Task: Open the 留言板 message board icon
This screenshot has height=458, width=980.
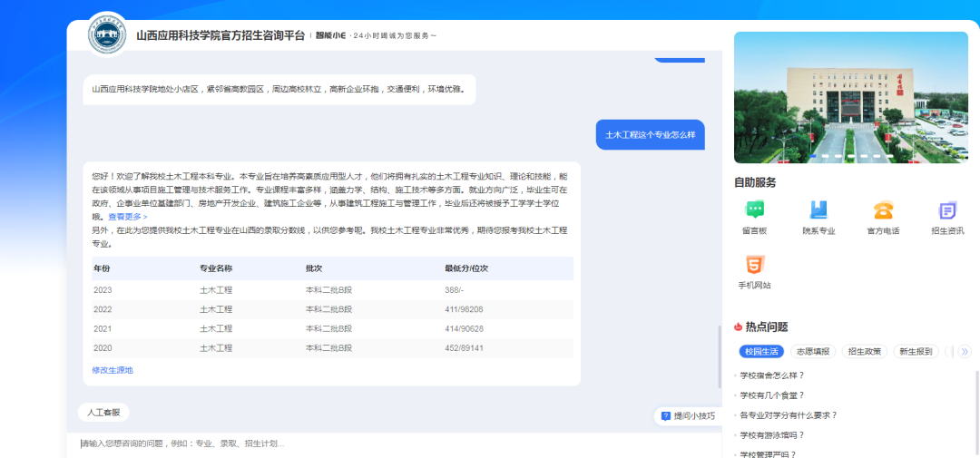Action: coord(754,210)
